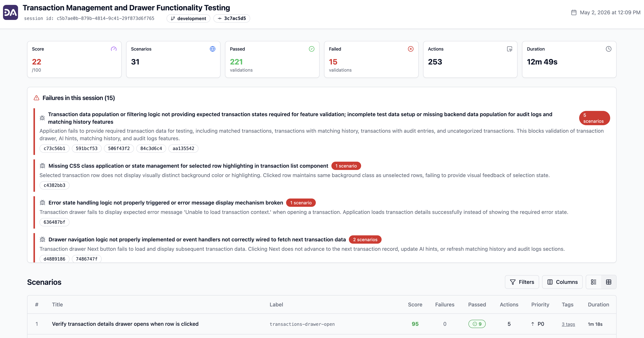
Task: Click '1 scenario' badge on Missing CSS failure
Action: click(346, 166)
